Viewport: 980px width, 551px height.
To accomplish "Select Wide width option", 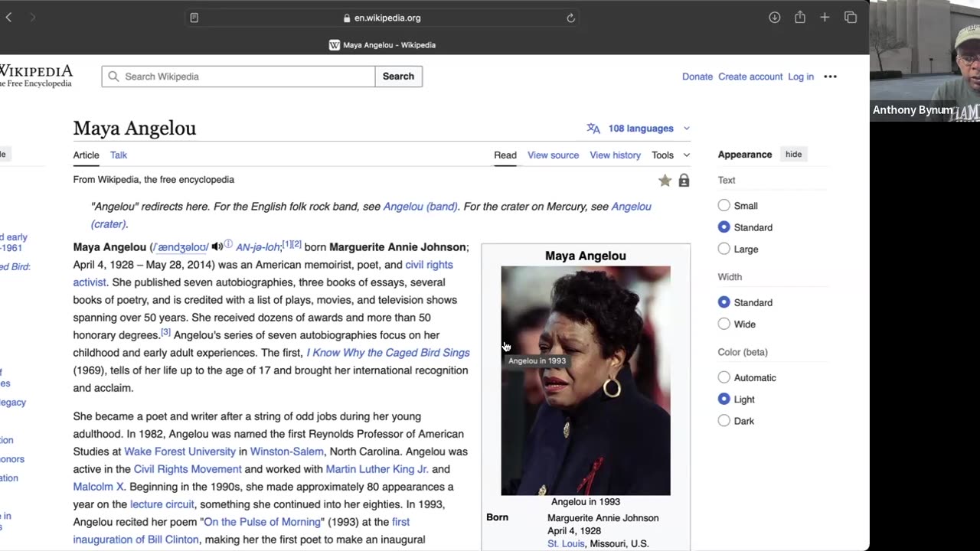I will pyautogui.click(x=724, y=324).
